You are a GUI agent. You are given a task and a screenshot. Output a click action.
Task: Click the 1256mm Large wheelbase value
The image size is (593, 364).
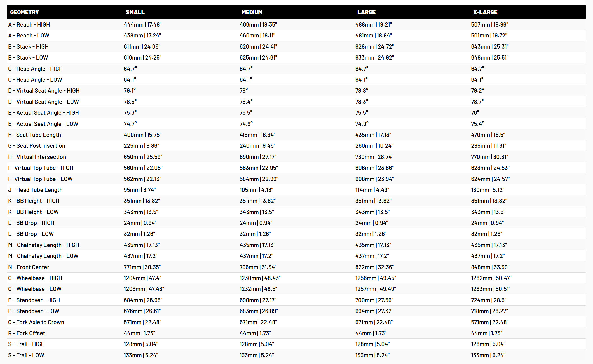(x=376, y=278)
